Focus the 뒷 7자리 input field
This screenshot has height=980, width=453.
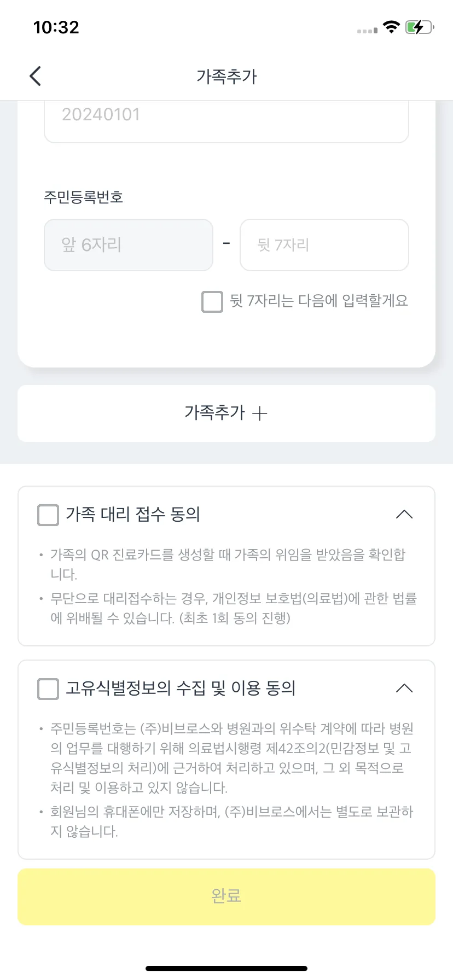tap(324, 245)
